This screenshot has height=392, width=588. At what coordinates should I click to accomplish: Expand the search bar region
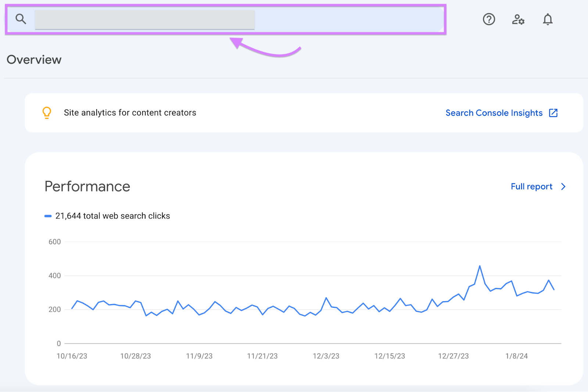click(226, 19)
